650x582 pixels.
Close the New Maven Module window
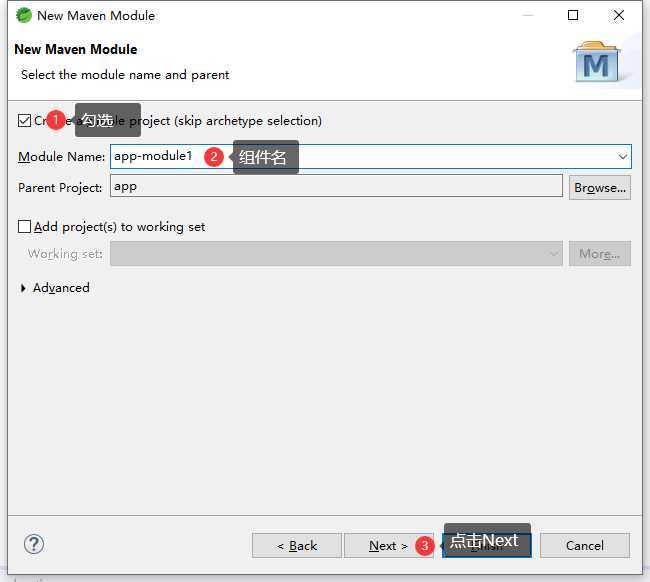(618, 15)
